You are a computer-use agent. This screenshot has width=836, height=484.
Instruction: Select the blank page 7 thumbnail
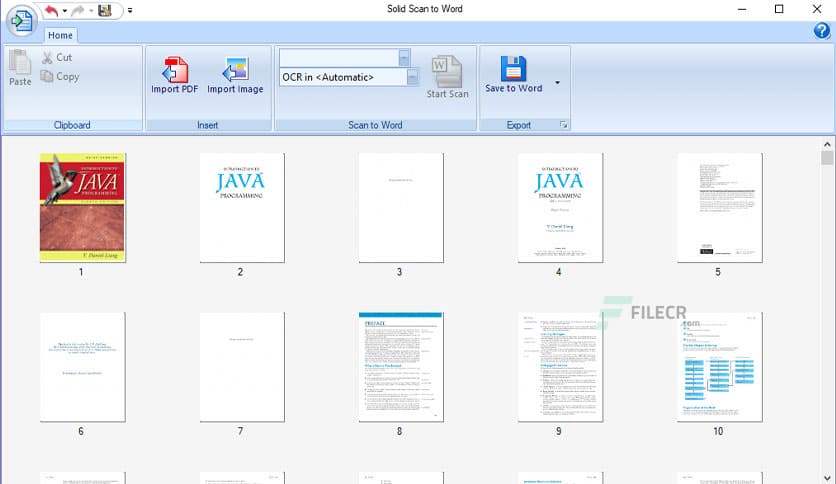[x=242, y=367]
